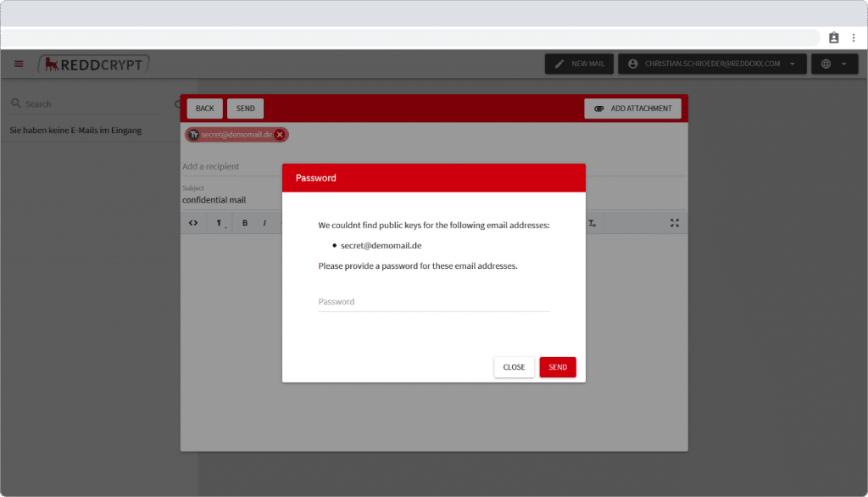
Task: Click the magnifier icon beside Search
Action: click(x=15, y=103)
